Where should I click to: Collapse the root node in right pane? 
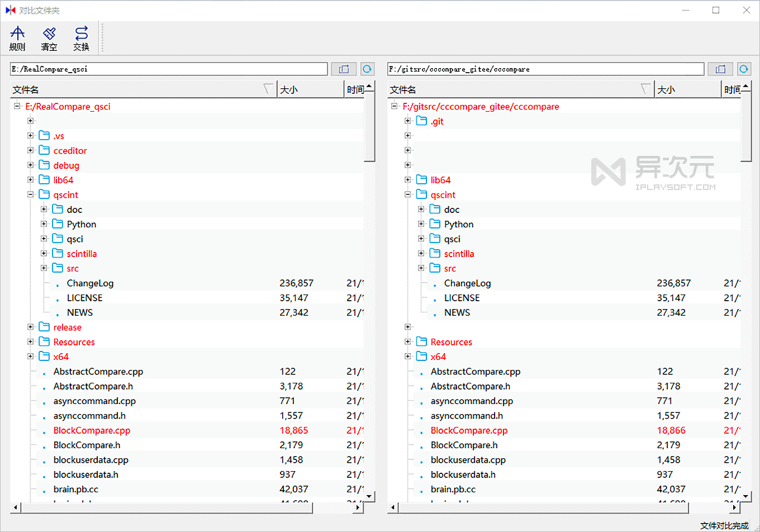(x=395, y=106)
